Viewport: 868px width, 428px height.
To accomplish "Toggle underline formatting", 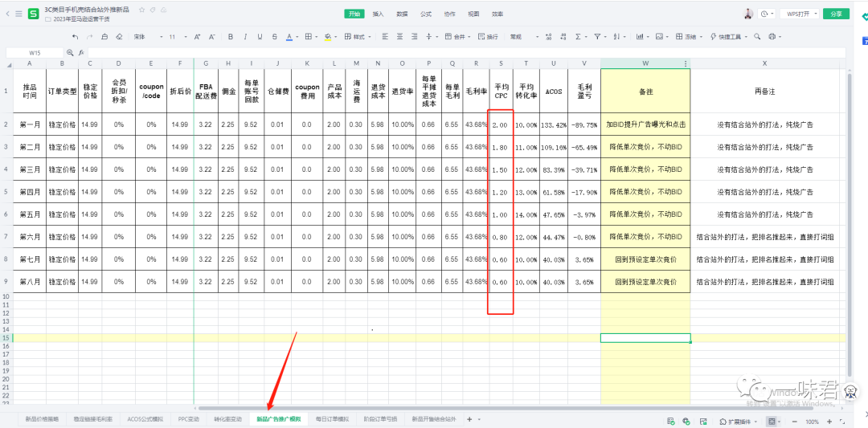I will tap(259, 37).
